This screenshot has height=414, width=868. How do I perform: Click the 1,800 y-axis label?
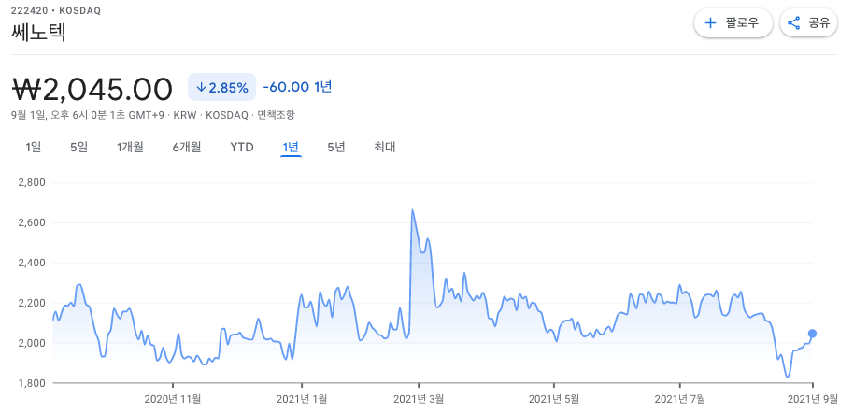[x=32, y=383]
